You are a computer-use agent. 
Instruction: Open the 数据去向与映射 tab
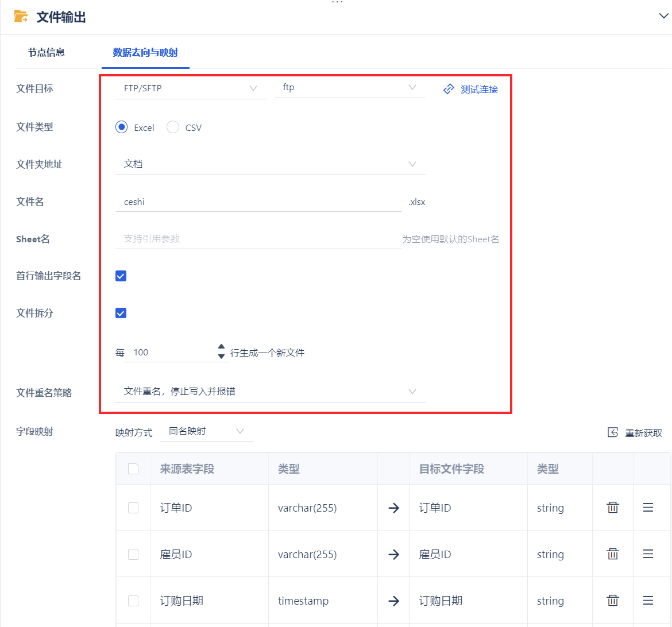(x=145, y=52)
